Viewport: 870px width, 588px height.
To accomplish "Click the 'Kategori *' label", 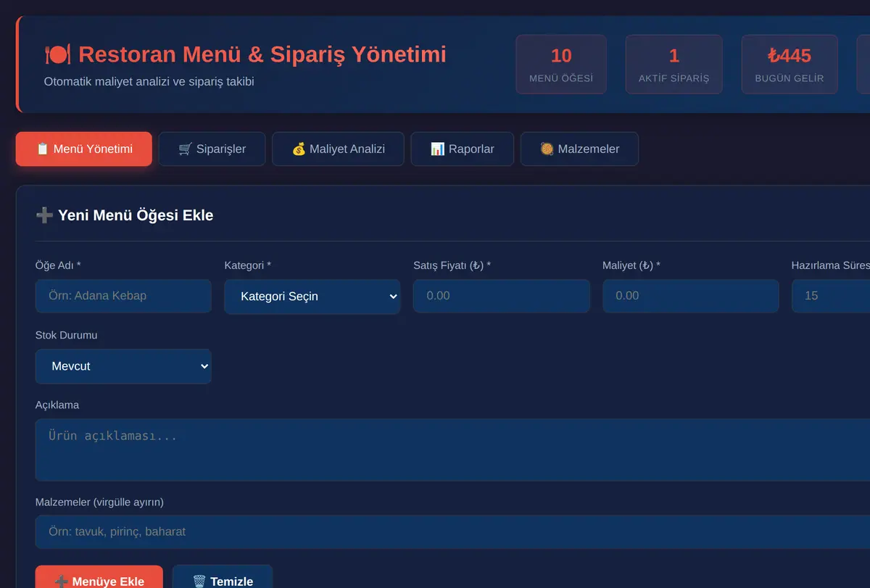I will pyautogui.click(x=248, y=265).
